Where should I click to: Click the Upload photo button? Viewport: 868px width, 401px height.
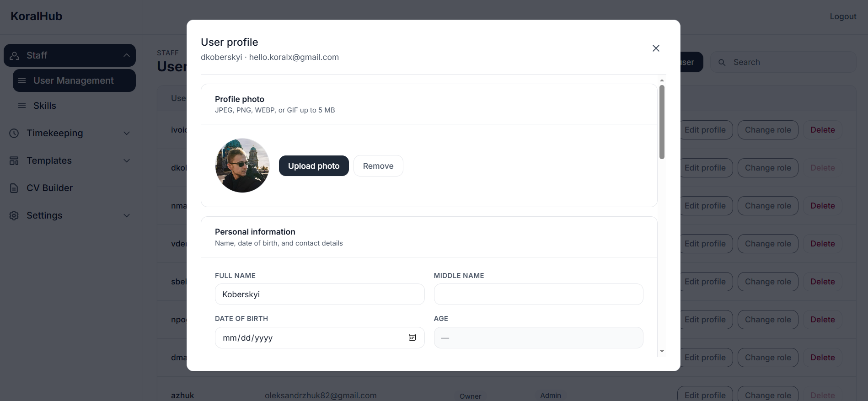point(314,166)
